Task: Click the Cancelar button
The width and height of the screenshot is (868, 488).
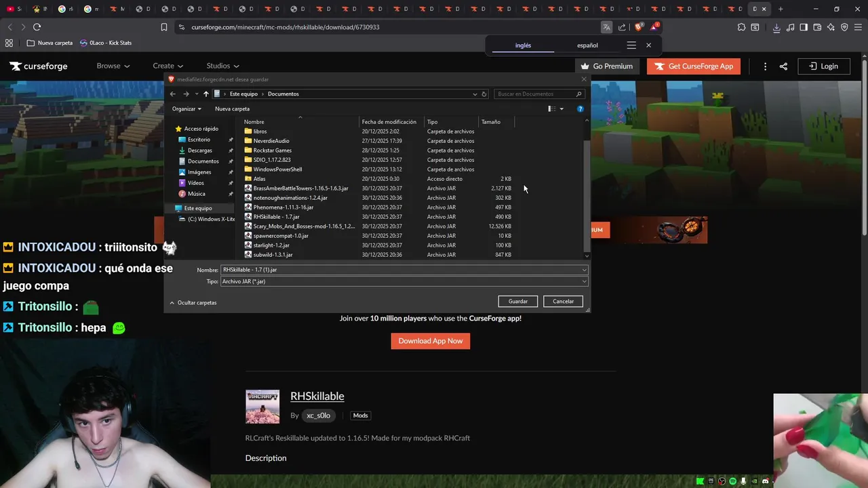Action: 563,301
